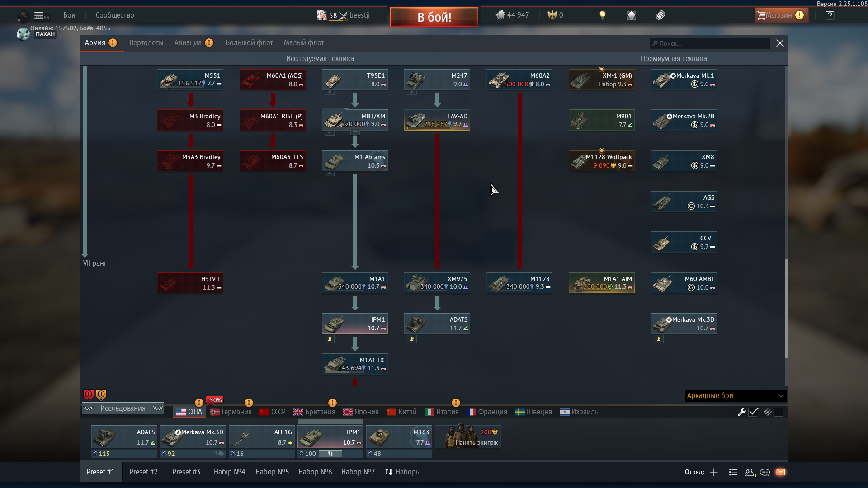The height and width of the screenshot is (488, 868).
Task: Toggle the auto-refill ammo checkbox
Action: click(778, 412)
